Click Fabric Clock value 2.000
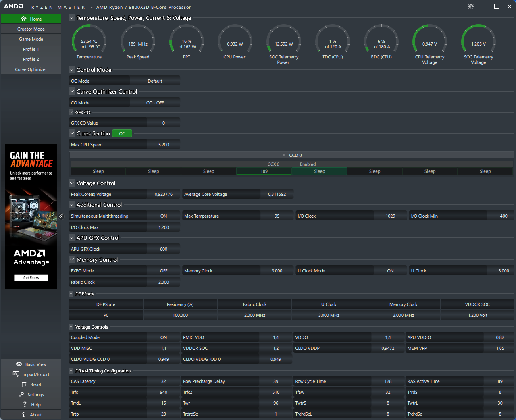 coord(164,282)
